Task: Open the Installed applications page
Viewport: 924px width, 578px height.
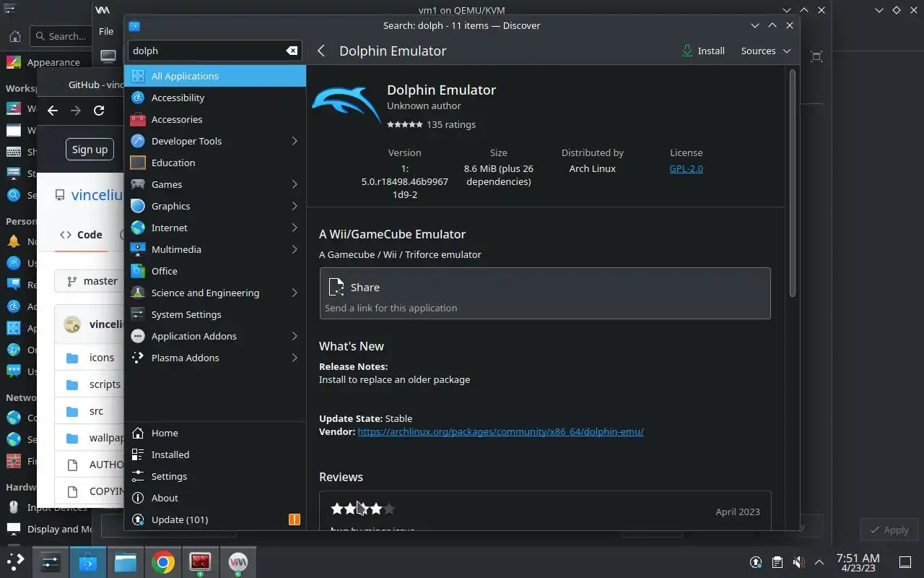Action: click(215, 454)
